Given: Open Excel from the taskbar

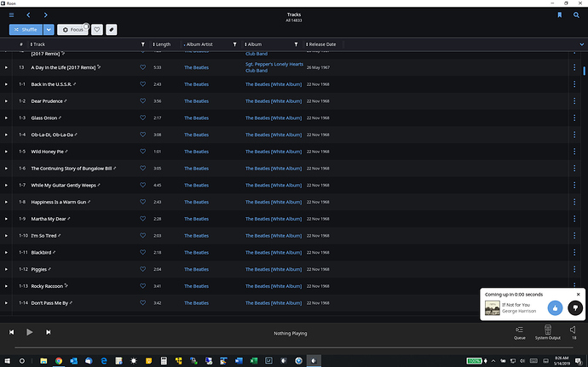Looking at the screenshot, I should 254,361.
